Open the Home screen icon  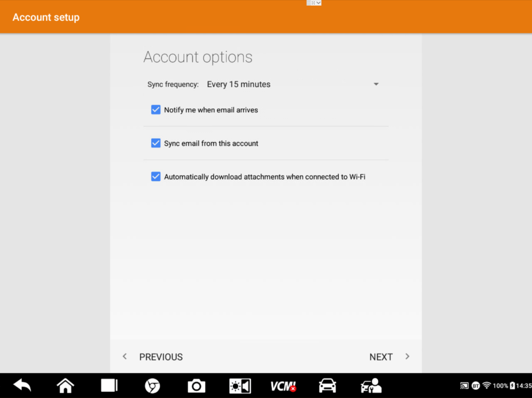click(65, 386)
